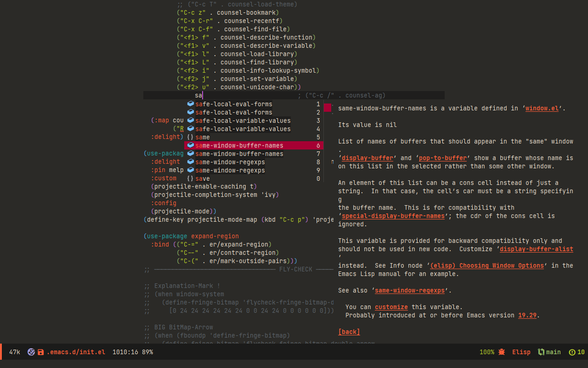
Task: Click counsel-describe-variable in the code
Action: [266, 46]
